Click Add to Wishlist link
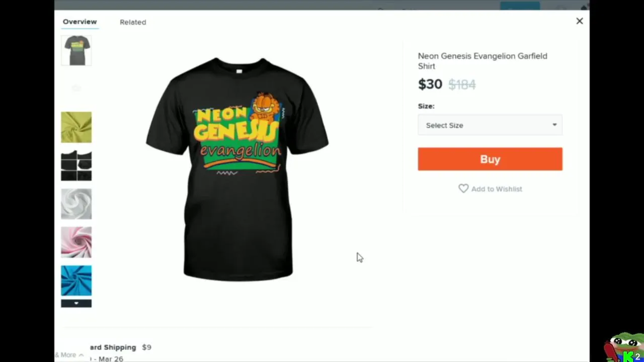The height and width of the screenshot is (362, 644). [x=497, y=189]
